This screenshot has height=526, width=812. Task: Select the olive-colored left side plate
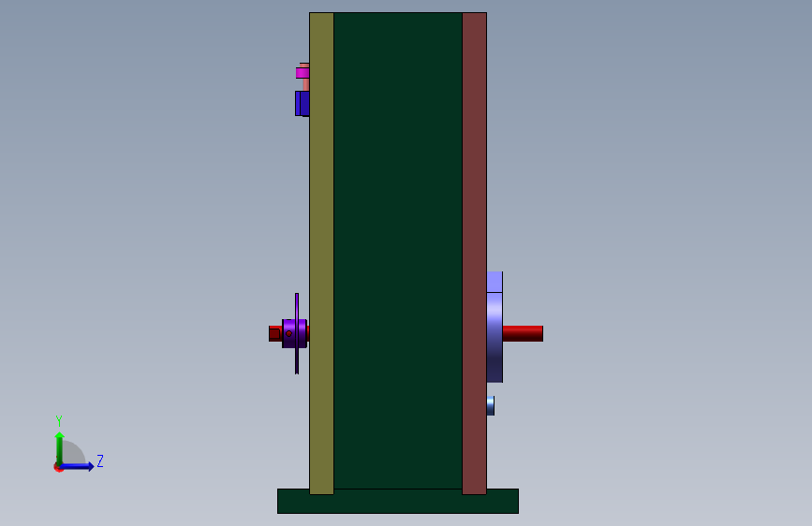coord(321,253)
